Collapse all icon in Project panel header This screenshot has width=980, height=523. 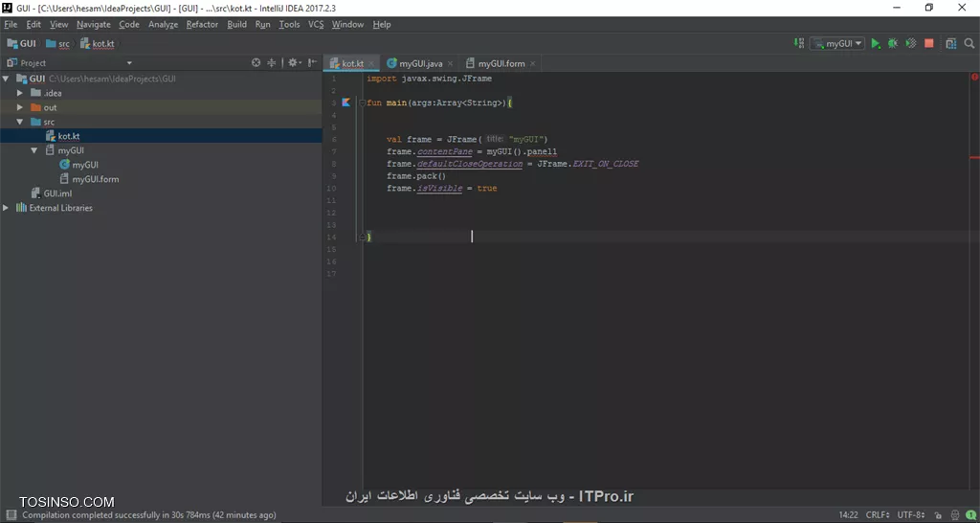[271, 62]
